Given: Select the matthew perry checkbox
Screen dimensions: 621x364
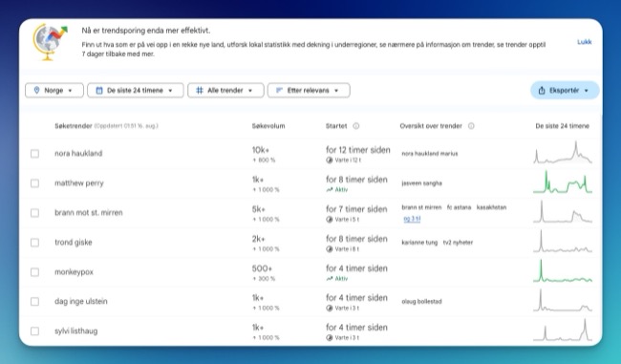Looking at the screenshot, I should pyautogui.click(x=34, y=183).
